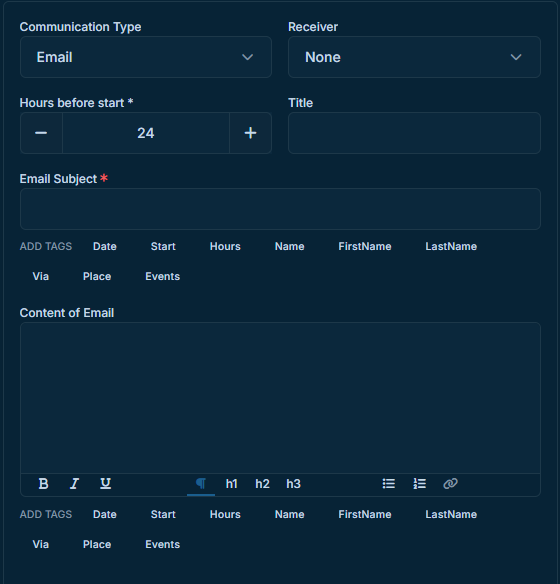This screenshot has width=560, height=584.
Task: Apply h3 heading style
Action: click(293, 484)
